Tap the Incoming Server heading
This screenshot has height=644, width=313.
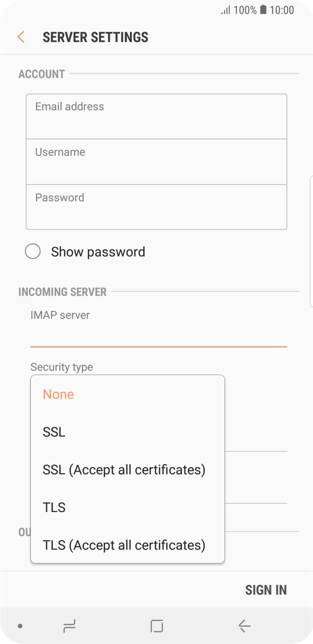pos(62,292)
